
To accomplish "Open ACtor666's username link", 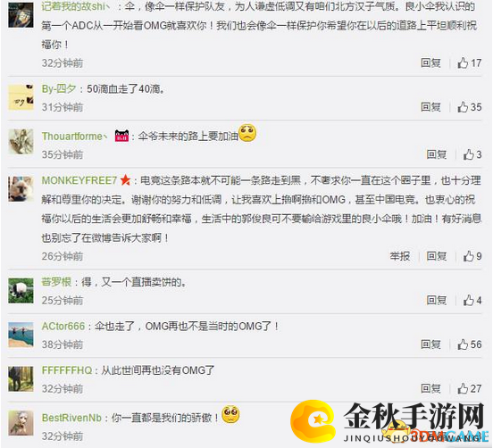I will pyautogui.click(x=63, y=326).
